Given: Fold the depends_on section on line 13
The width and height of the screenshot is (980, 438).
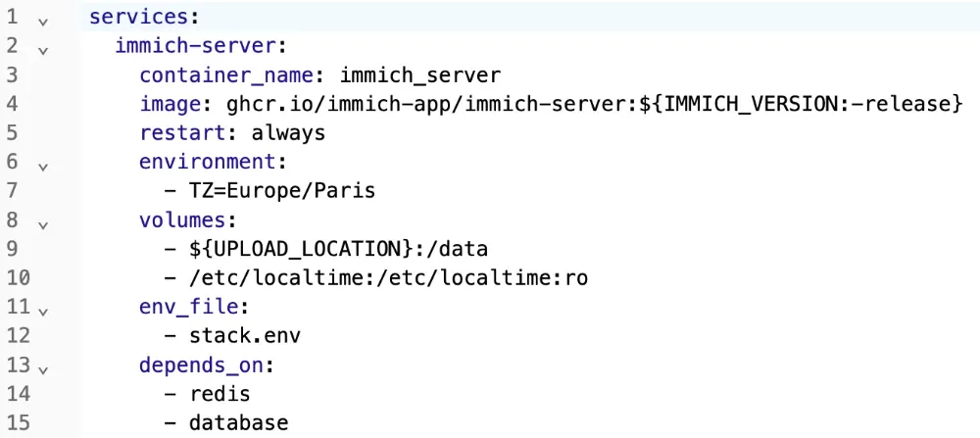Looking at the screenshot, I should pyautogui.click(x=42, y=368).
